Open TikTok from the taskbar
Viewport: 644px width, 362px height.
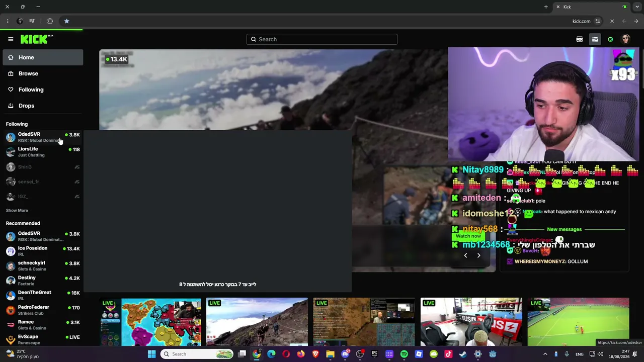tap(448, 354)
